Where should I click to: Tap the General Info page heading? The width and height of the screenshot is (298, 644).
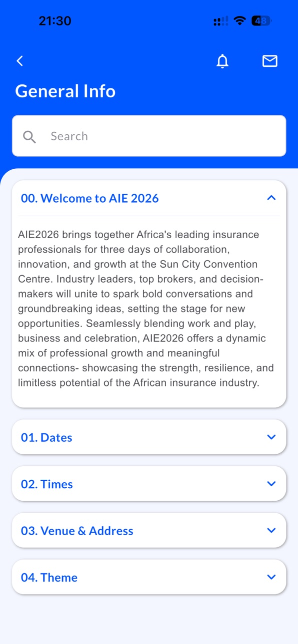pos(65,91)
